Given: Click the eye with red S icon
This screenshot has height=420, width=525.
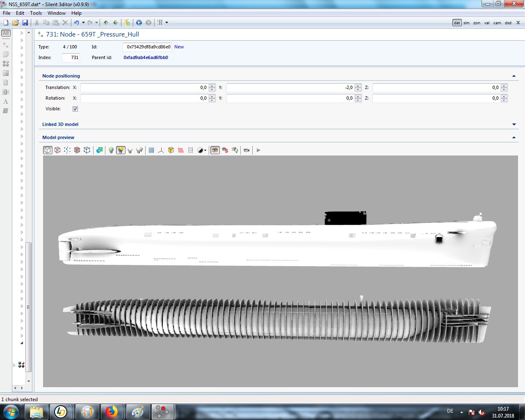Looking at the screenshot, I should pyautogui.click(x=225, y=150).
